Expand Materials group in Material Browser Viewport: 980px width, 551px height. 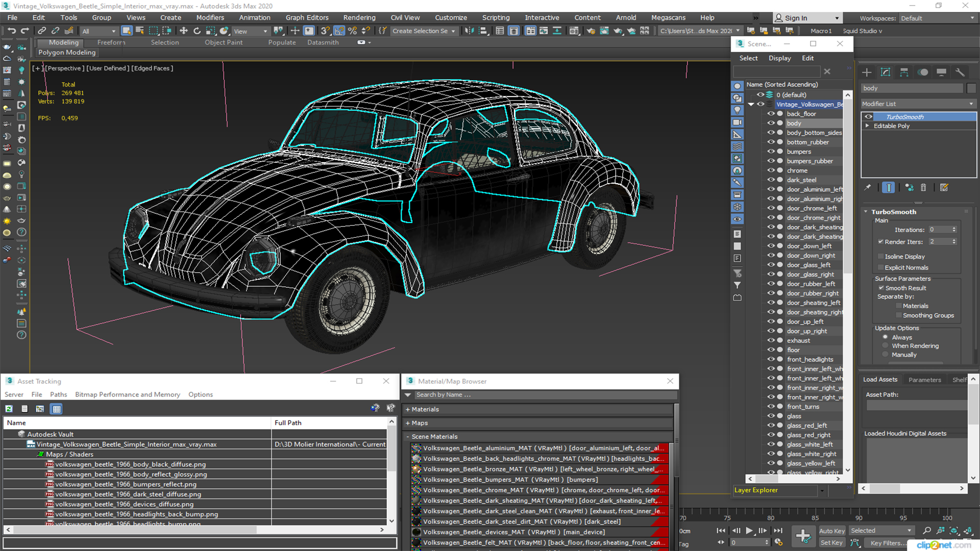point(408,410)
